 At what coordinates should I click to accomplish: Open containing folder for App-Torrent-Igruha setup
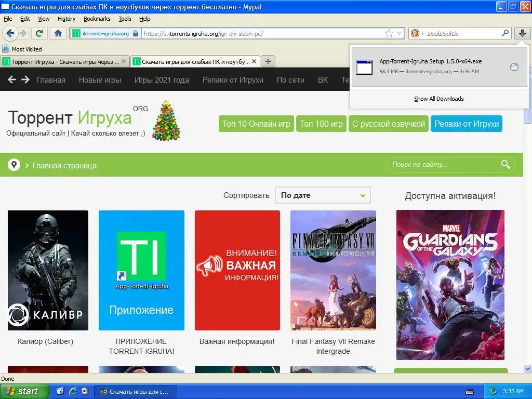pyautogui.click(x=514, y=67)
